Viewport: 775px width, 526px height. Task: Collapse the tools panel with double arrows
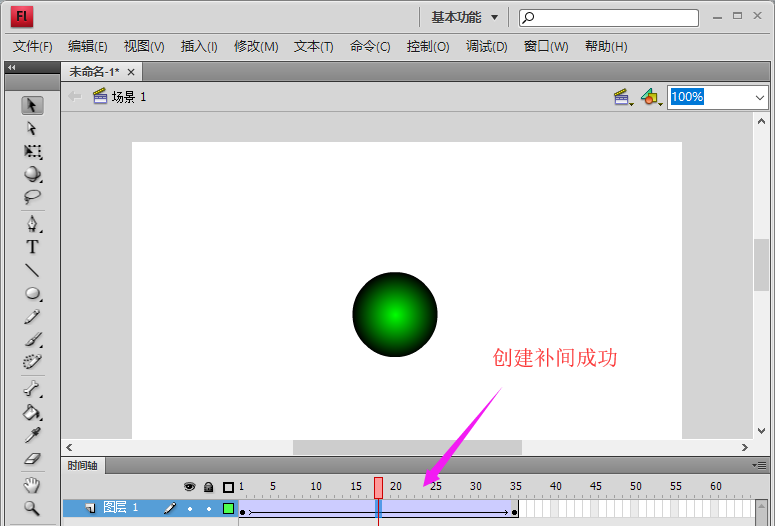(x=12, y=67)
